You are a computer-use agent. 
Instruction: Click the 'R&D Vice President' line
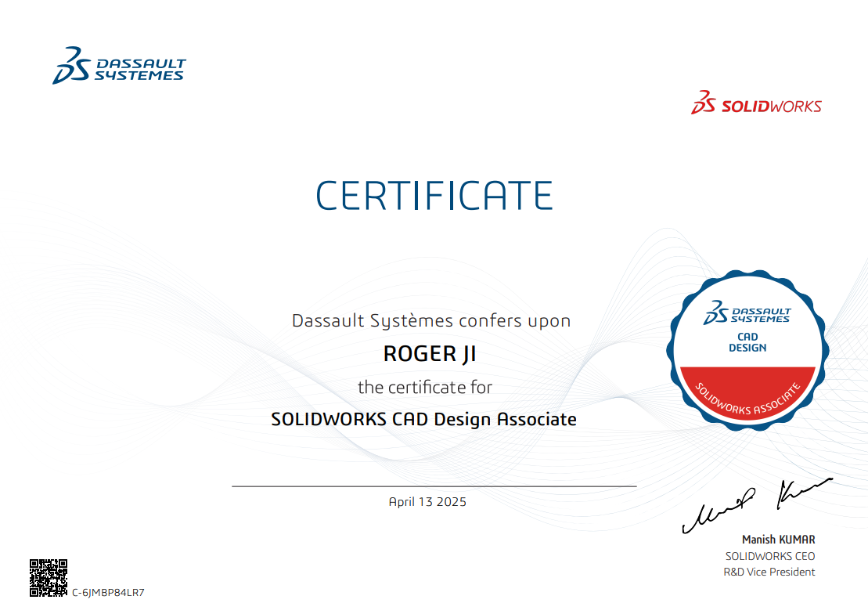coord(769,572)
